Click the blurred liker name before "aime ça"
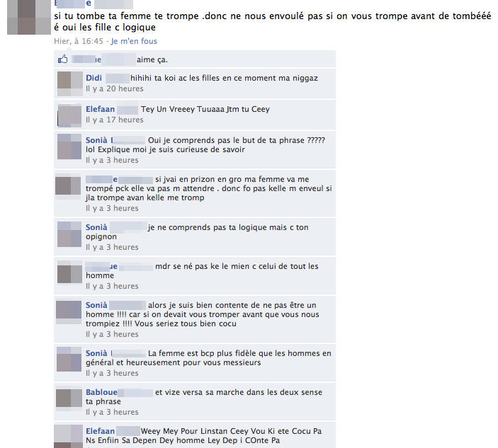The height and width of the screenshot is (448, 498). [103, 59]
